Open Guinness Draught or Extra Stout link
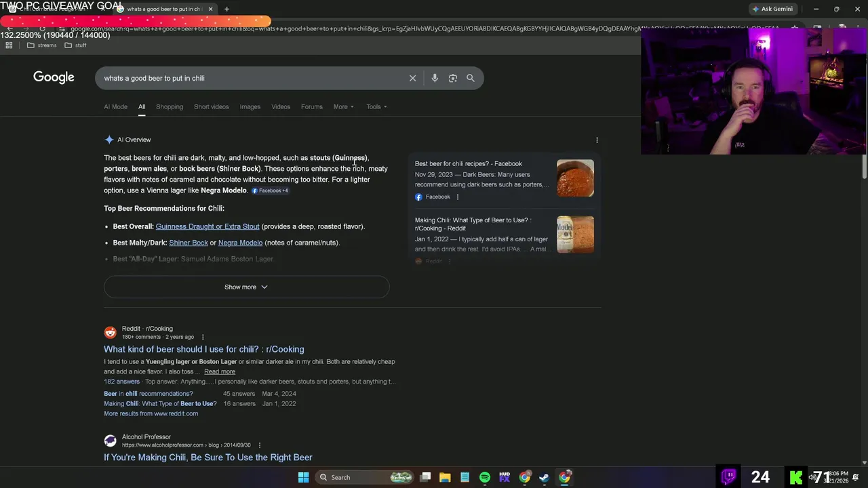The image size is (868, 488). coord(208,226)
